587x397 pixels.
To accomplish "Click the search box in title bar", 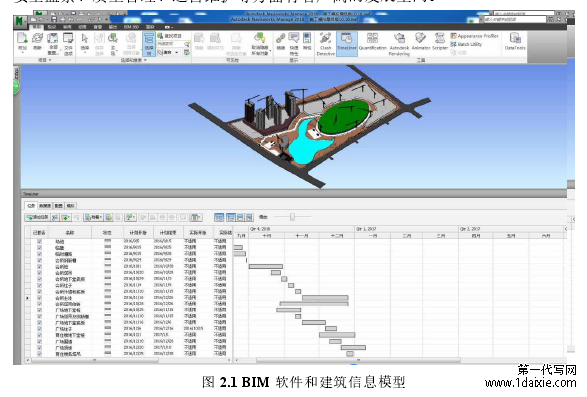I will pos(515,19).
